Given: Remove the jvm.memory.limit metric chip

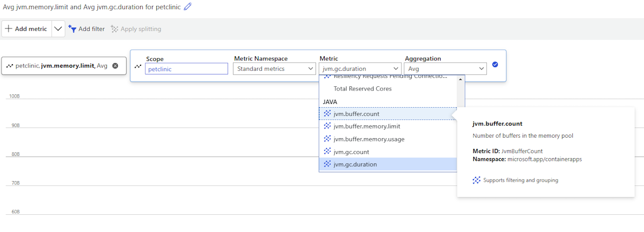Looking at the screenshot, I should tap(115, 66).
